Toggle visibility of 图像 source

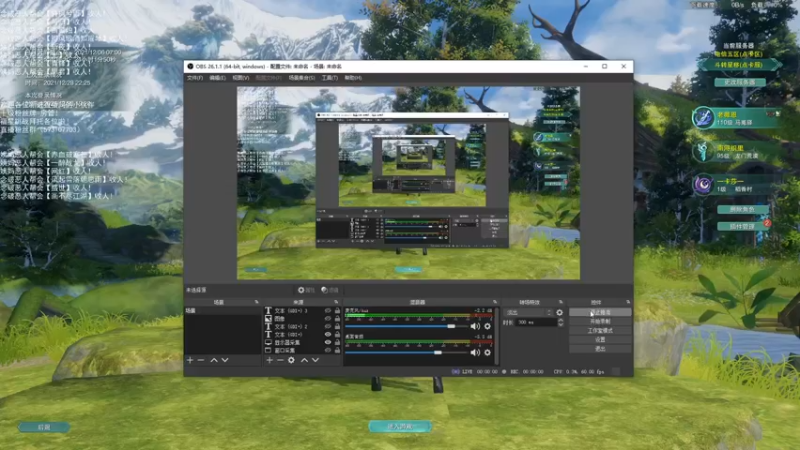[328, 318]
